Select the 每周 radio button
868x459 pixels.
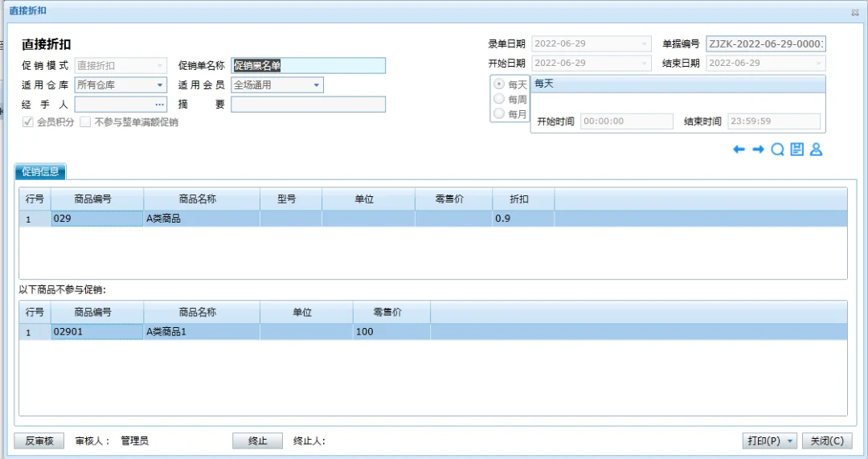click(x=499, y=99)
